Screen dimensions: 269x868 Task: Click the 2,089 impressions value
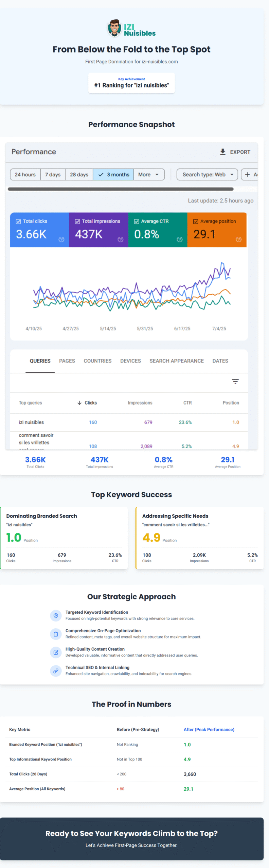[146, 446]
